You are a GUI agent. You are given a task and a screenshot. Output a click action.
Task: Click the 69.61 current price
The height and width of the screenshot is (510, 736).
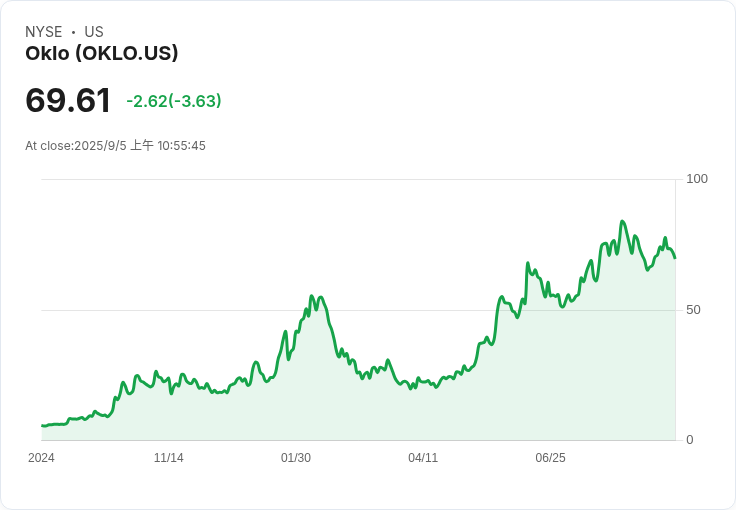68,100
